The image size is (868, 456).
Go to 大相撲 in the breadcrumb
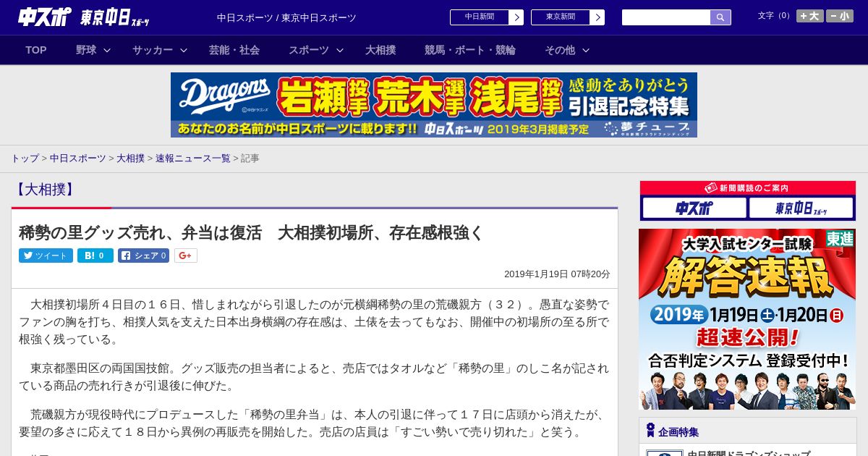click(131, 158)
